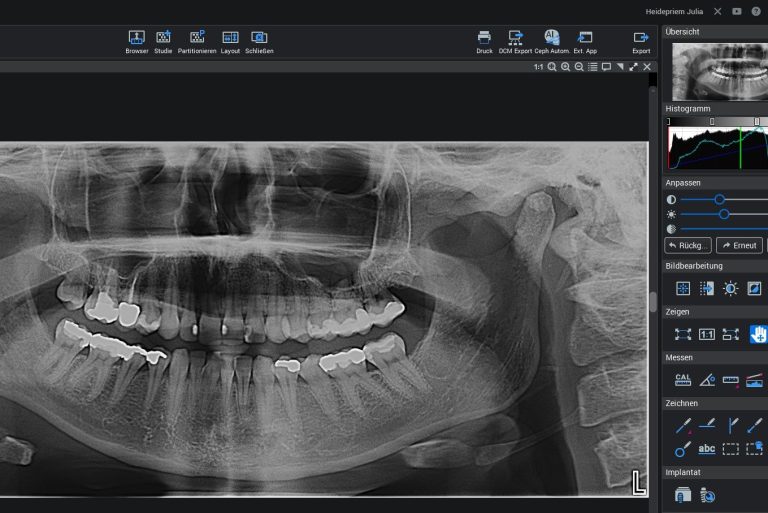Zoom out with the minus magnifier

click(579, 67)
